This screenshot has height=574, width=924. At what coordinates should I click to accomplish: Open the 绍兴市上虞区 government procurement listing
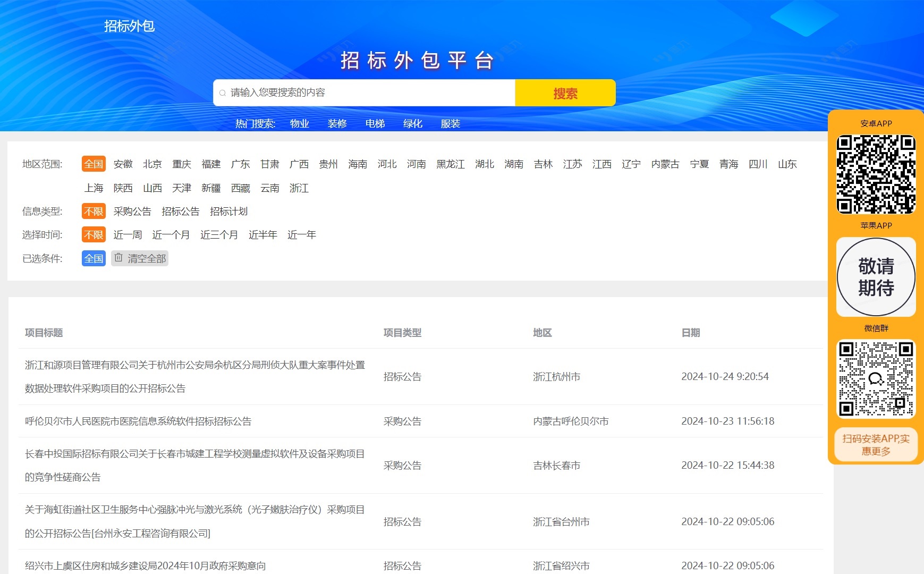click(145, 565)
